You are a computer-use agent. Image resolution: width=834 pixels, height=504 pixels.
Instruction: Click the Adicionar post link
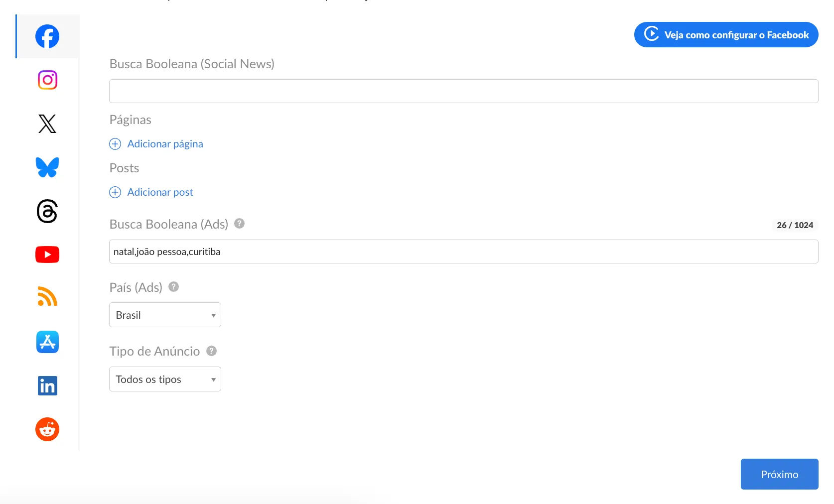(160, 192)
